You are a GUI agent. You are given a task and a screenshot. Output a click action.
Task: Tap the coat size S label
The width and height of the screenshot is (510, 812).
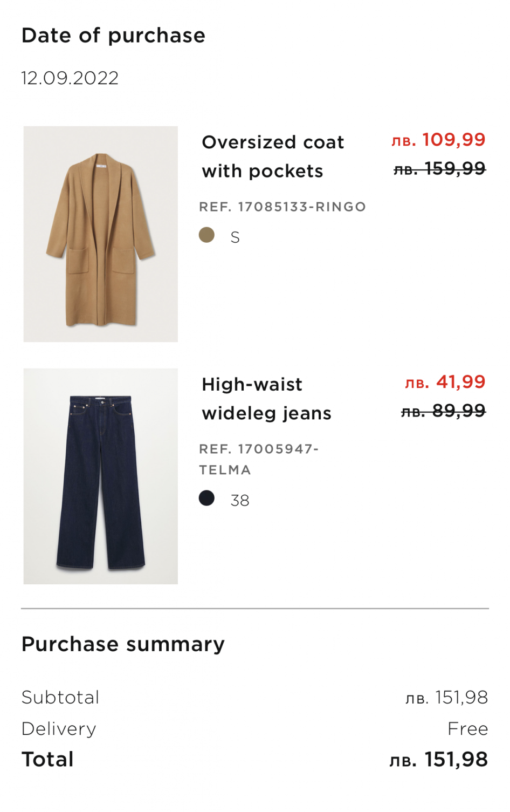(235, 237)
